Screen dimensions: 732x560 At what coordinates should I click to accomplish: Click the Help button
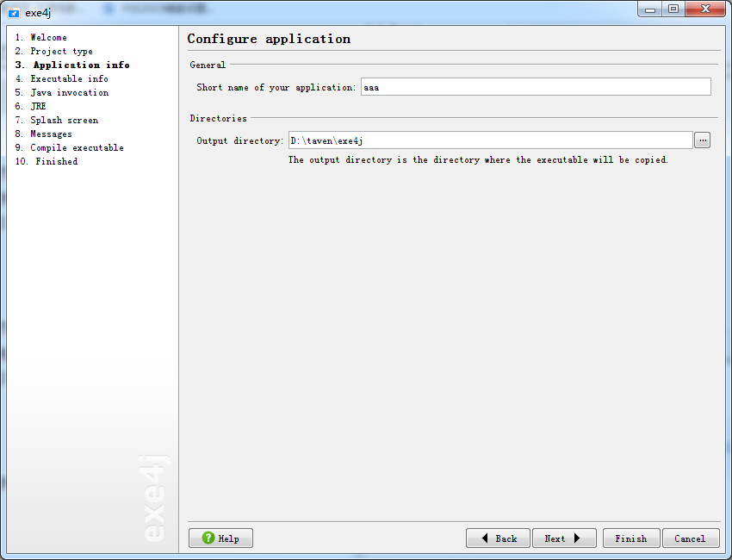pyautogui.click(x=220, y=538)
